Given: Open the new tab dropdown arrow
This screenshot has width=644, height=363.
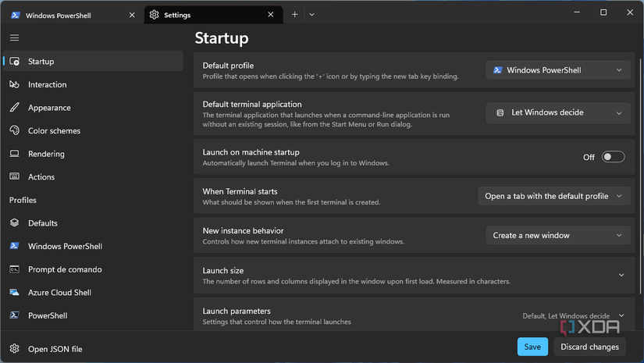Looking at the screenshot, I should point(311,14).
